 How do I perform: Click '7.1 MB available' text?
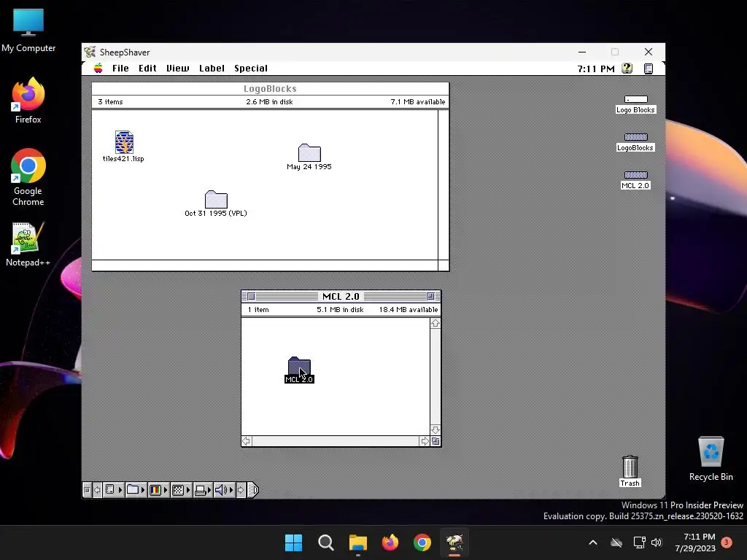coord(418,101)
